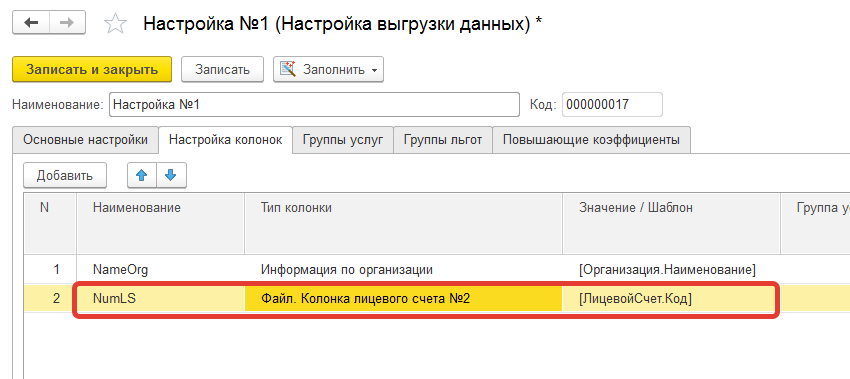Image resolution: width=850 pixels, height=379 pixels.
Task: Open the Группы услуг tab
Action: (x=343, y=140)
